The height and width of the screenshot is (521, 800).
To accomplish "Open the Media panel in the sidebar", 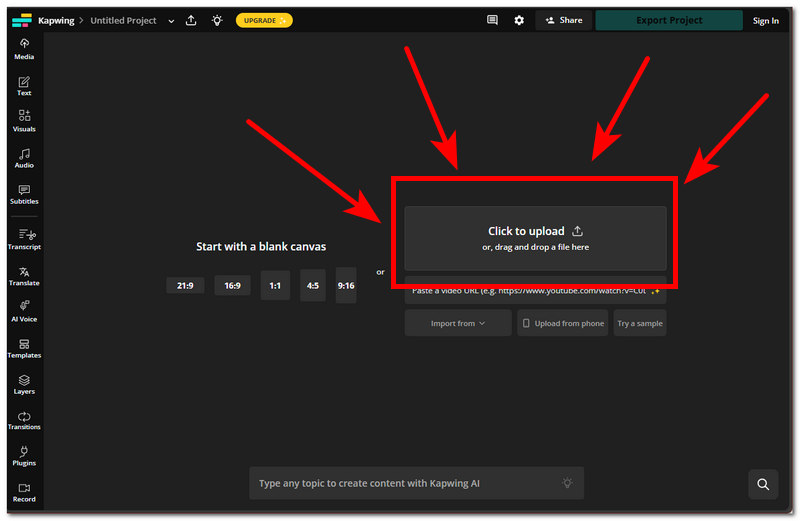I will point(24,49).
